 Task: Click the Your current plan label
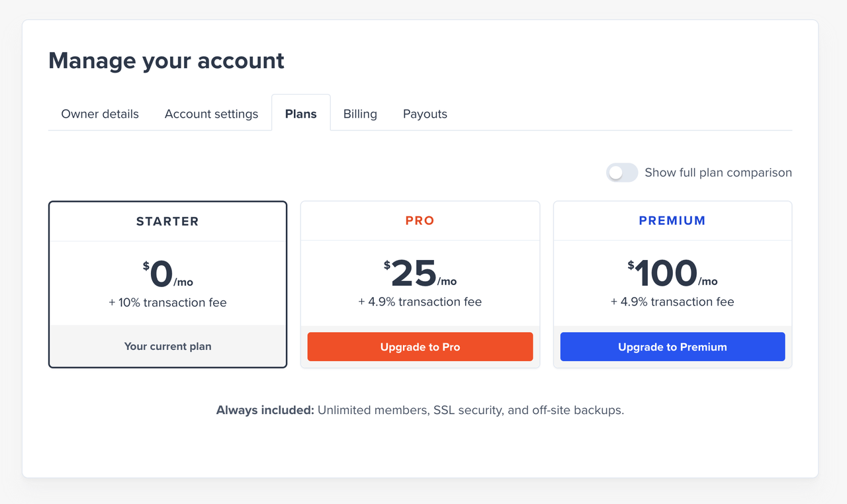167,346
